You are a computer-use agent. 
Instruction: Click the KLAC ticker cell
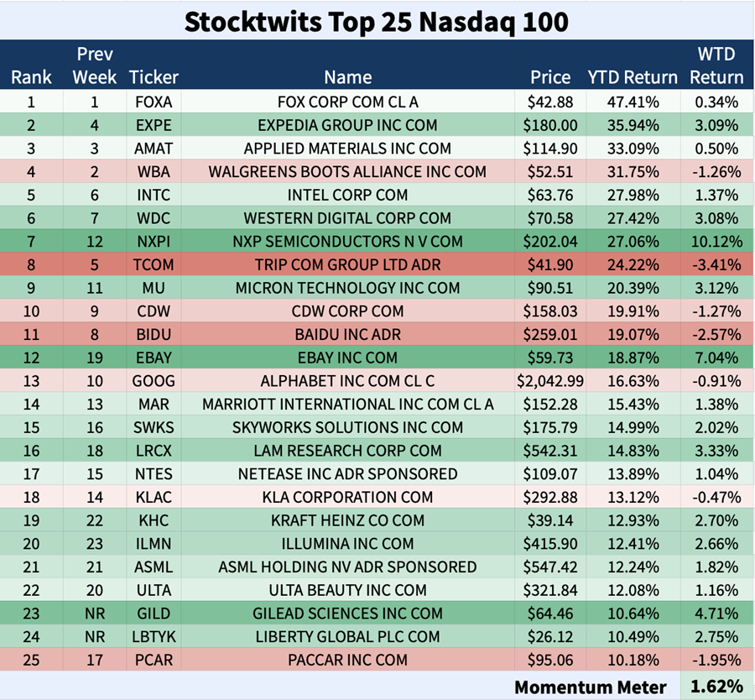[154, 497]
